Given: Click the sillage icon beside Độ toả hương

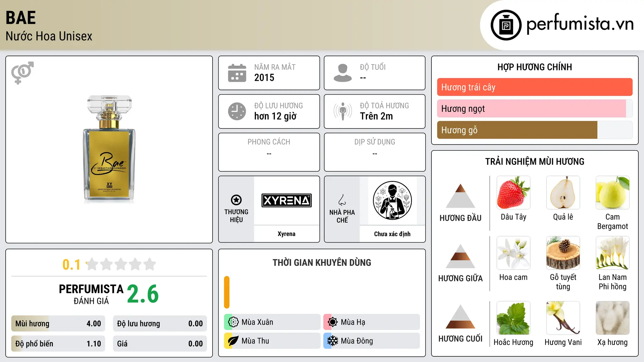Looking at the screenshot, I should [x=343, y=111].
